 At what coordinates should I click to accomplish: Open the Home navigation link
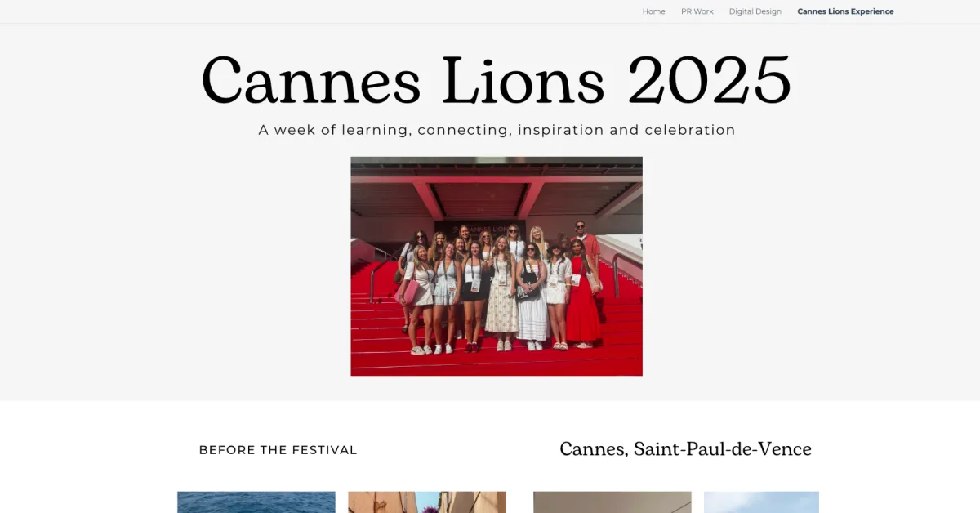[x=653, y=11]
